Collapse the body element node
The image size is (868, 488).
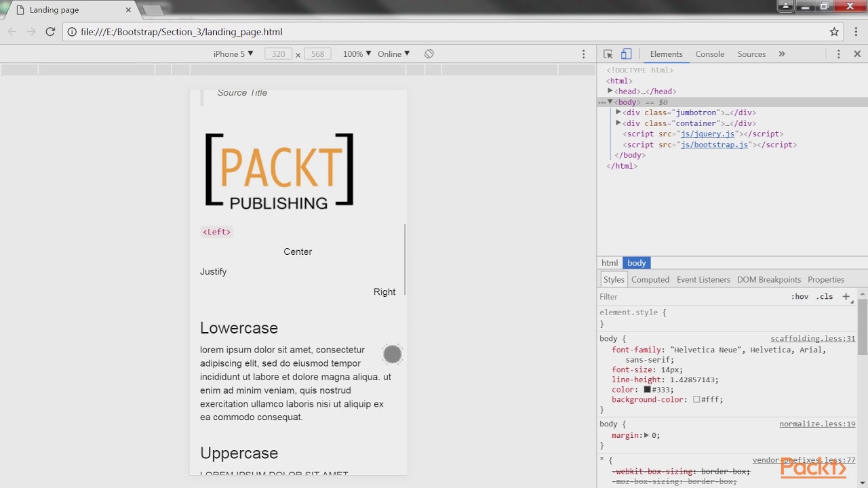pos(610,102)
